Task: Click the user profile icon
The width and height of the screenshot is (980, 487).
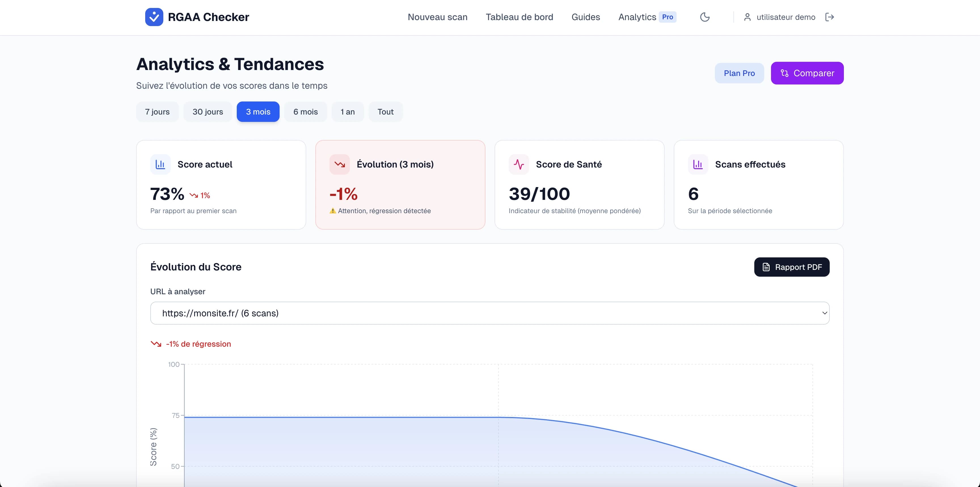Action: pyautogui.click(x=747, y=17)
